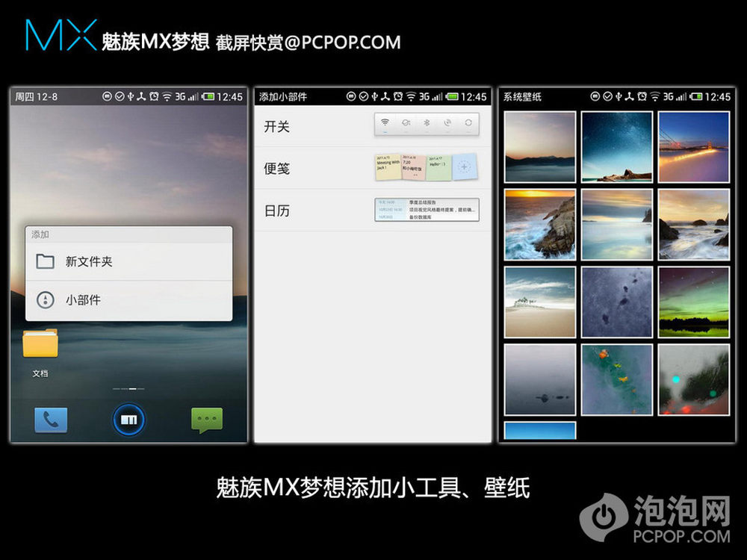Screen dimensions: 747x560
Task: Tap the pink sticky note in the 便笺 preview
Action: (414, 167)
